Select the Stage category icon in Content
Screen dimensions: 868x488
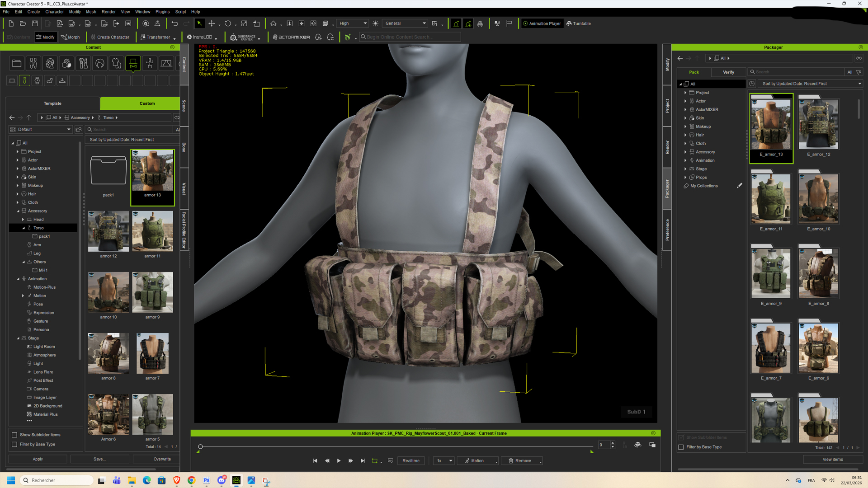[x=166, y=64]
